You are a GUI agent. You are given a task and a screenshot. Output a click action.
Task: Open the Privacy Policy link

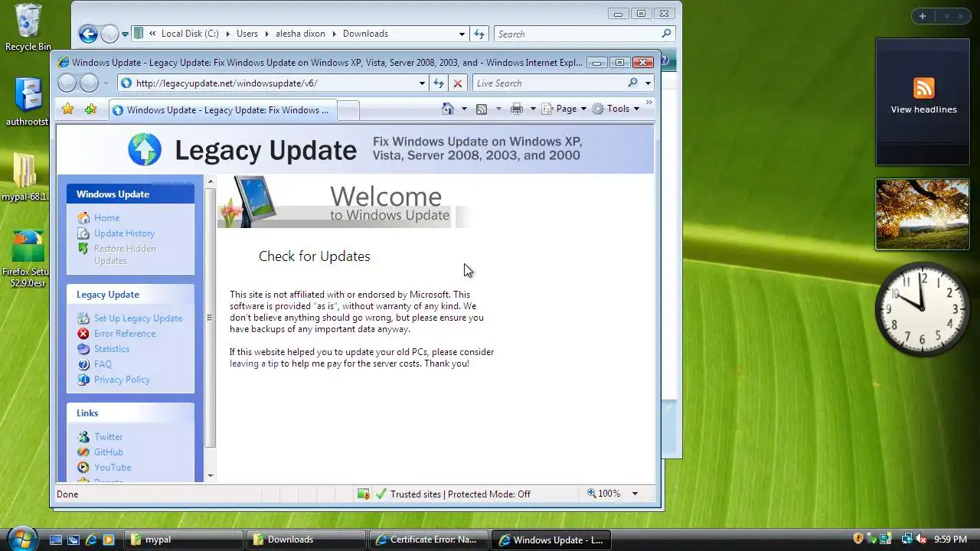pos(122,379)
